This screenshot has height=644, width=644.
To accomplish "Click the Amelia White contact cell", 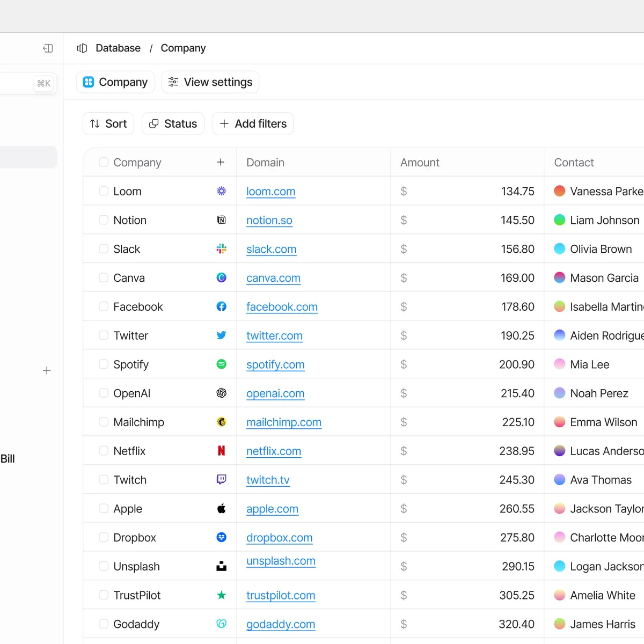I will point(594,595).
